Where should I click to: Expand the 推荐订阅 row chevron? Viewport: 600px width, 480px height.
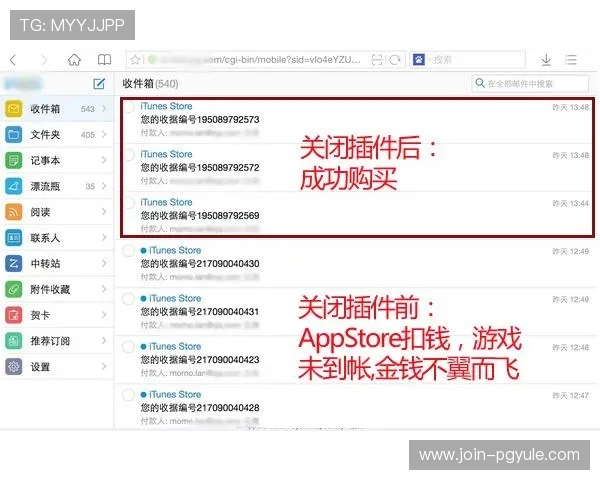tap(104, 341)
